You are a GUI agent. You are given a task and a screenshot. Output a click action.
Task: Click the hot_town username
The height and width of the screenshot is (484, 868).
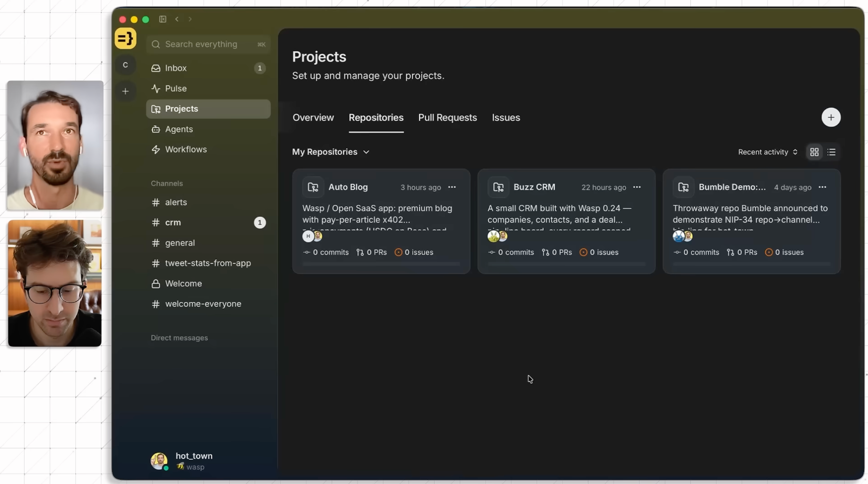tap(194, 456)
